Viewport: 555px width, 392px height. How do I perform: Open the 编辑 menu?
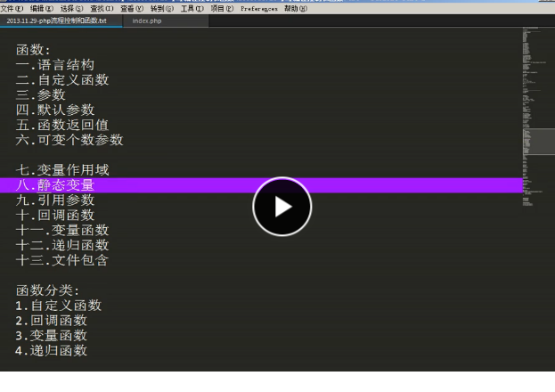pos(42,9)
